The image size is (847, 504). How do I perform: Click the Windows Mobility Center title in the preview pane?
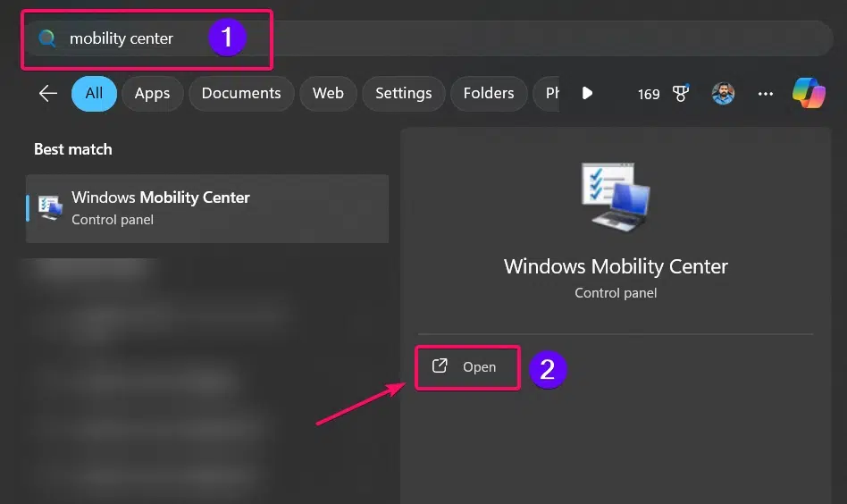tap(616, 266)
